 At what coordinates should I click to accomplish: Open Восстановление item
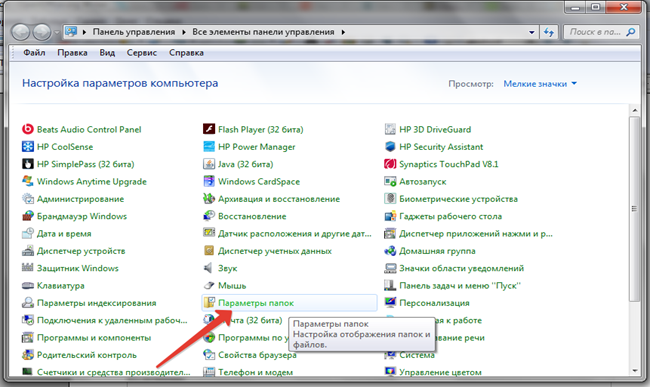pos(252,216)
